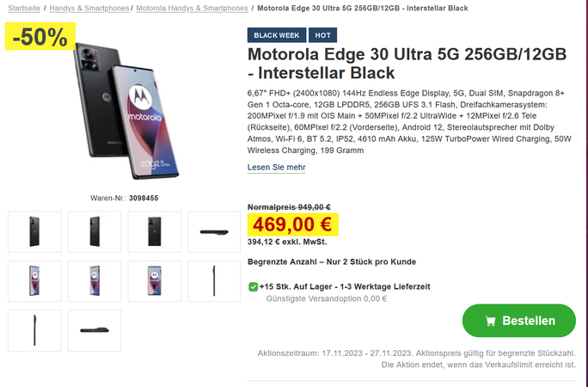This screenshot has width=588, height=387.
Task: Select third back-view thumbnail in top row
Action: (155, 232)
